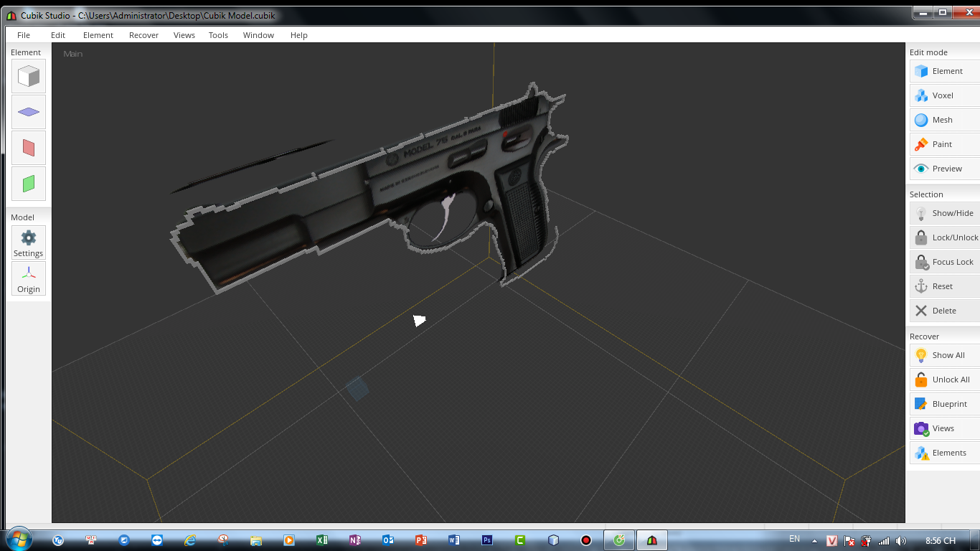Open Blueprint from the Recover panel

point(945,404)
